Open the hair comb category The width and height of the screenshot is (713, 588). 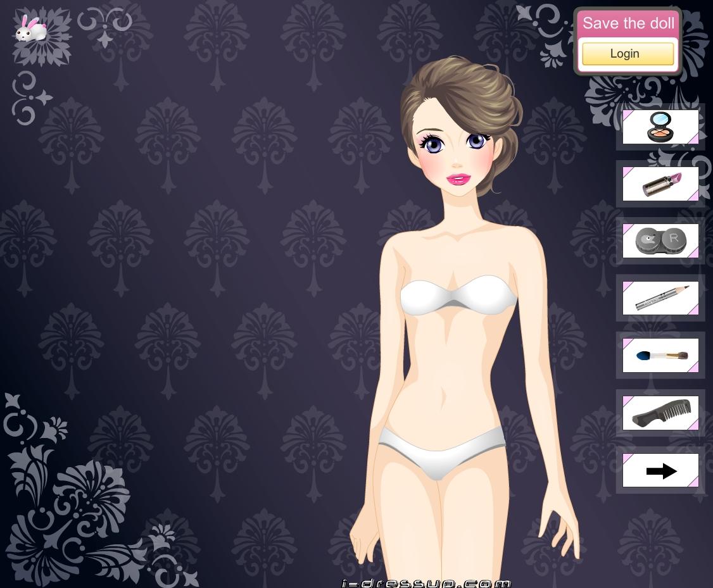[660, 413]
